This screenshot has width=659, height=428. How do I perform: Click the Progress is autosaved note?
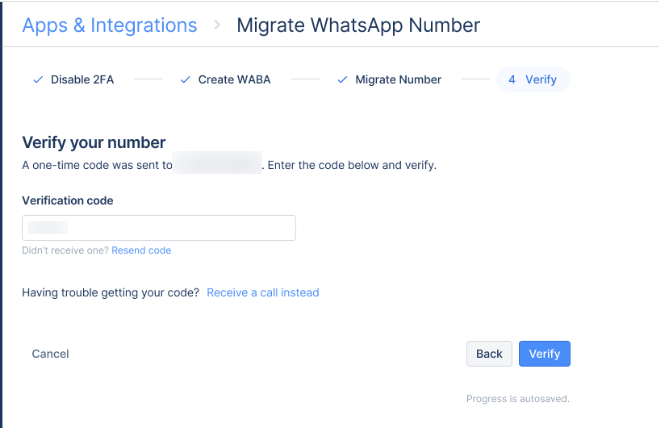pos(518,399)
